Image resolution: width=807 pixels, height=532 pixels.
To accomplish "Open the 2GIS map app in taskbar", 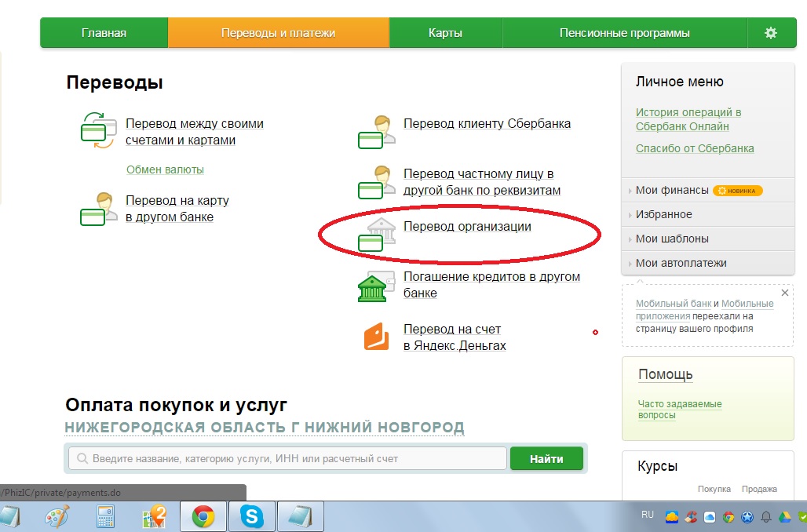I will 154,516.
